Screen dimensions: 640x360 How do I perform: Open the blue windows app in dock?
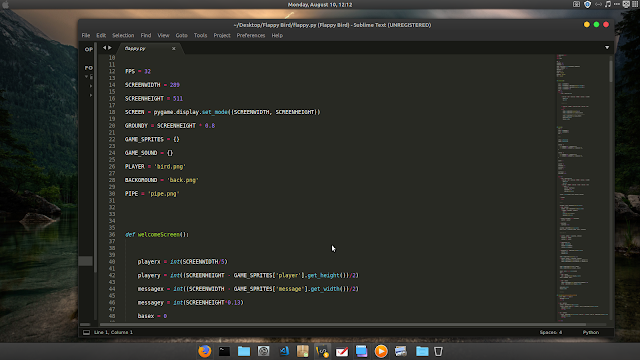[x=361, y=351]
